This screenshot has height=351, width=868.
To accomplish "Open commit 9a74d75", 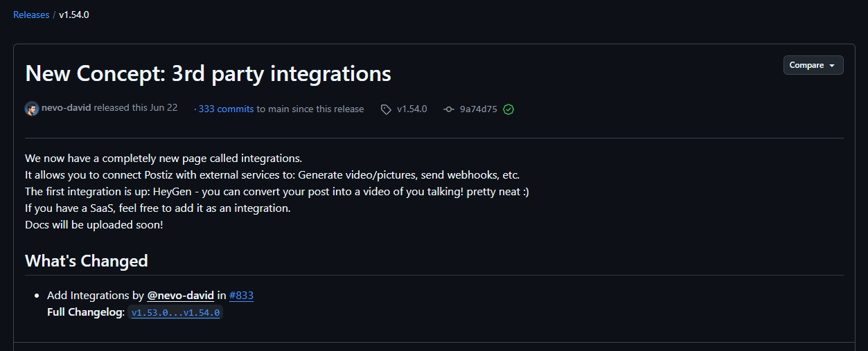I will pos(479,109).
